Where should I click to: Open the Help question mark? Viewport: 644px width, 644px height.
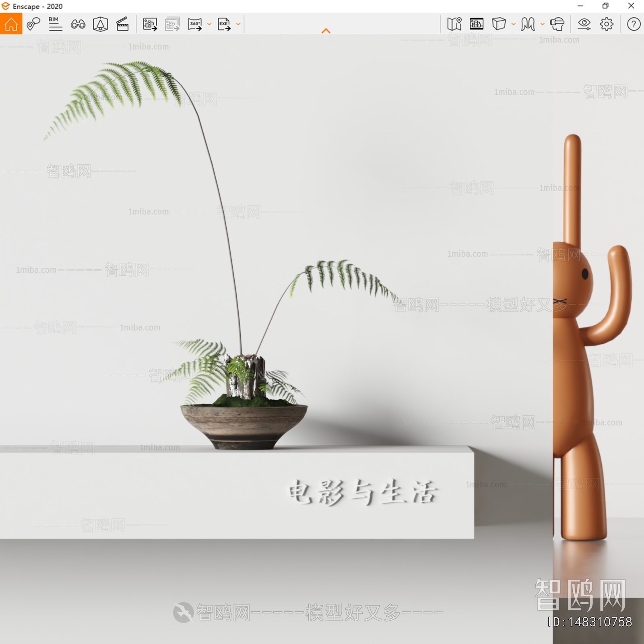pos(634,24)
